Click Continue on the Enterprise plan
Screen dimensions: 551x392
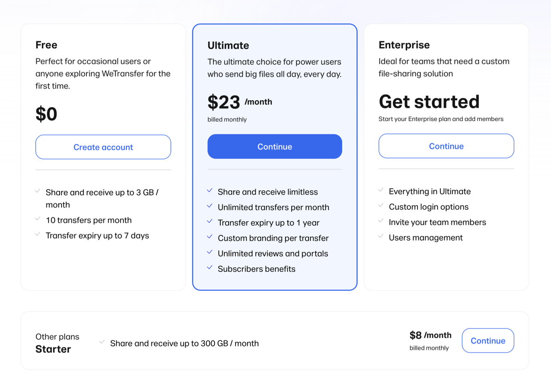point(446,146)
